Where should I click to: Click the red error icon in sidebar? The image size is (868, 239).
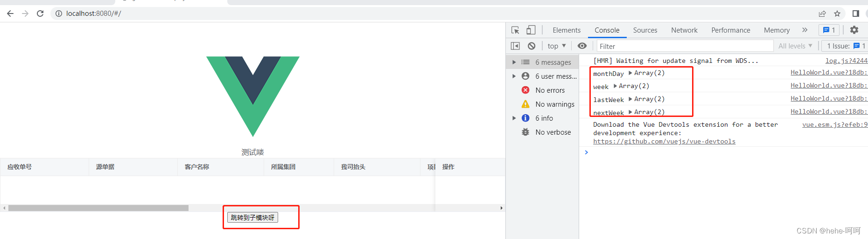point(525,90)
